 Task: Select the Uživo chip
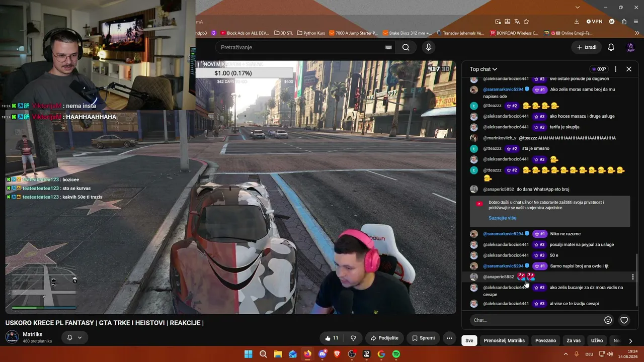click(x=597, y=340)
